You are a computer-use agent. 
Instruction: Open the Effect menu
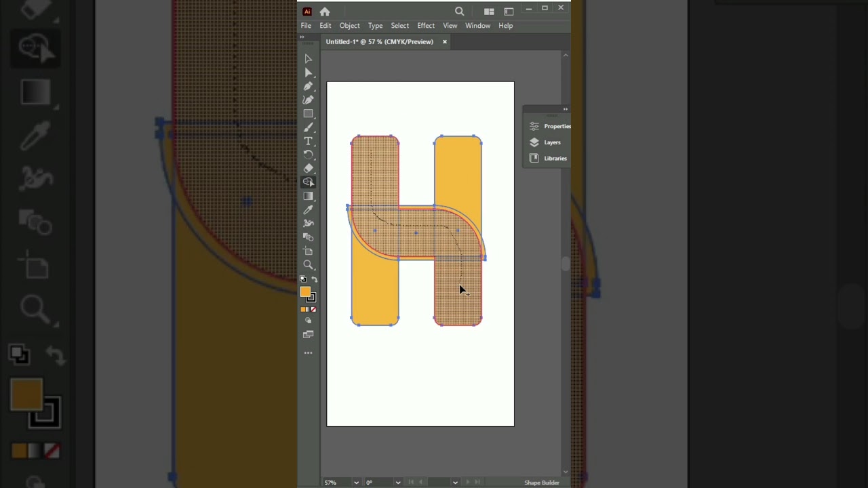pos(426,26)
